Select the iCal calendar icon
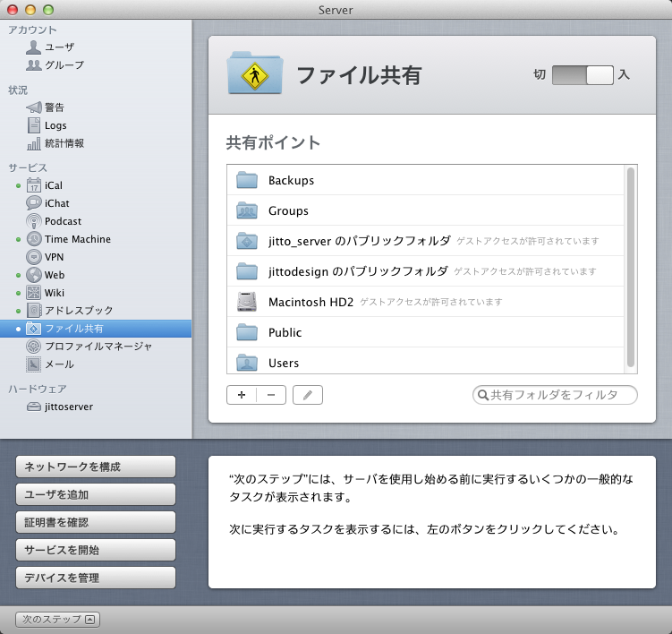 click(34, 185)
